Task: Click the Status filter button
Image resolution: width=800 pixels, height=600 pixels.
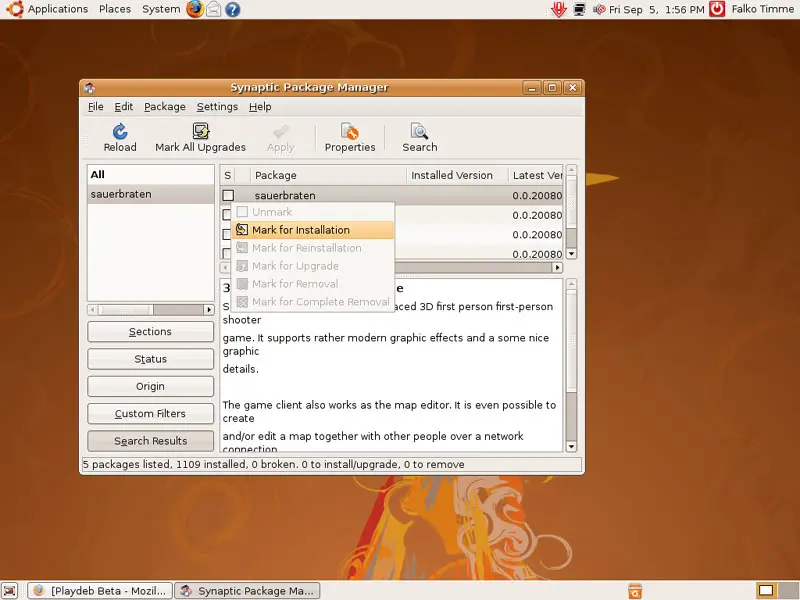Action: 151,359
